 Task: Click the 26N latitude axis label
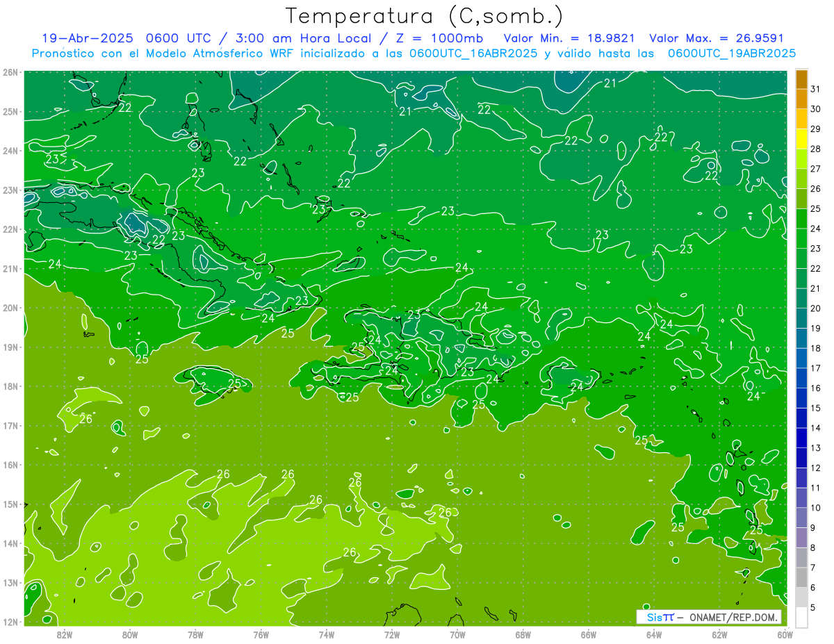pyautogui.click(x=10, y=72)
